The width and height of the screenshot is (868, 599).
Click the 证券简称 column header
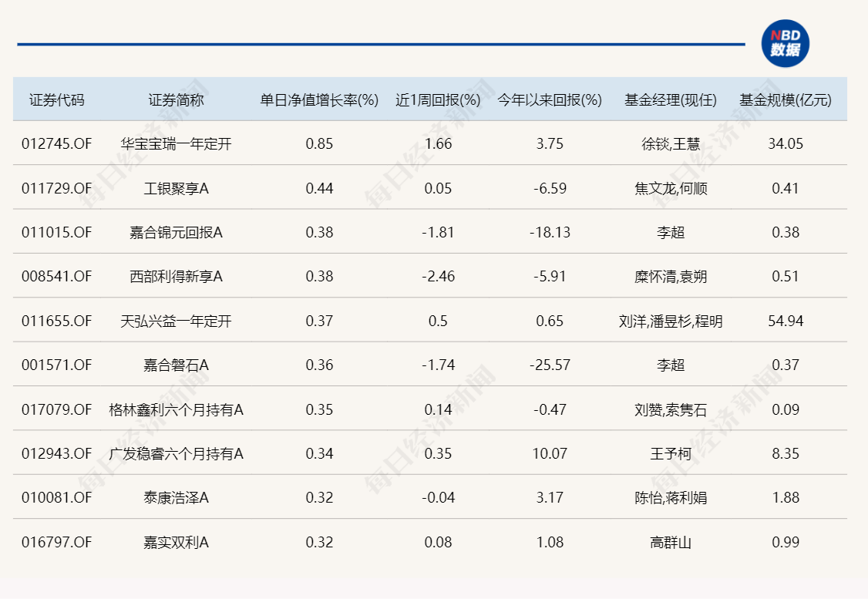(x=176, y=100)
